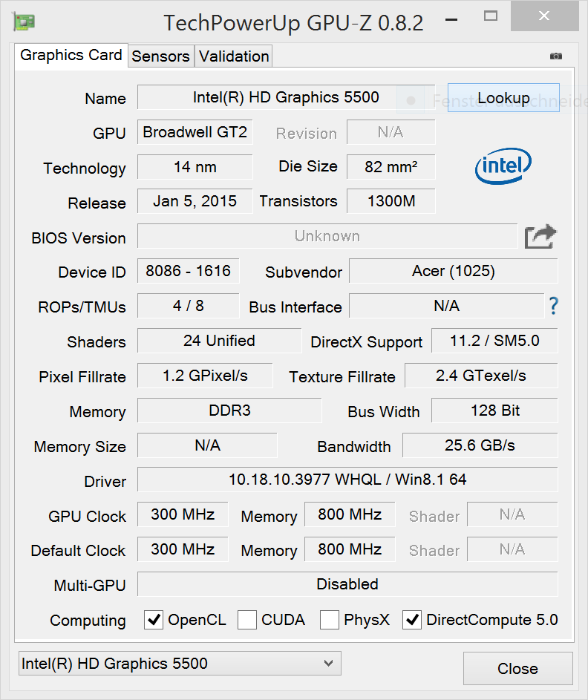Toggle the OpenCL checkbox
The image size is (588, 700).
(154, 620)
